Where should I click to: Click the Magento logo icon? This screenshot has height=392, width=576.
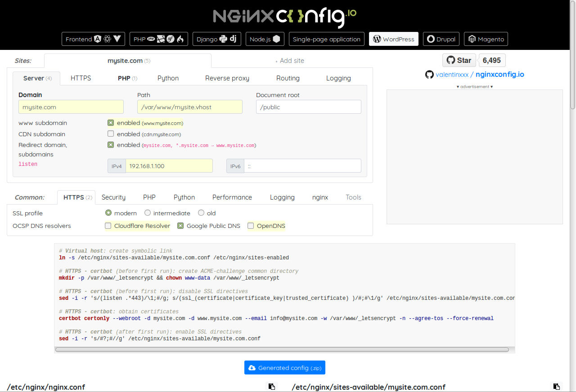(x=472, y=39)
